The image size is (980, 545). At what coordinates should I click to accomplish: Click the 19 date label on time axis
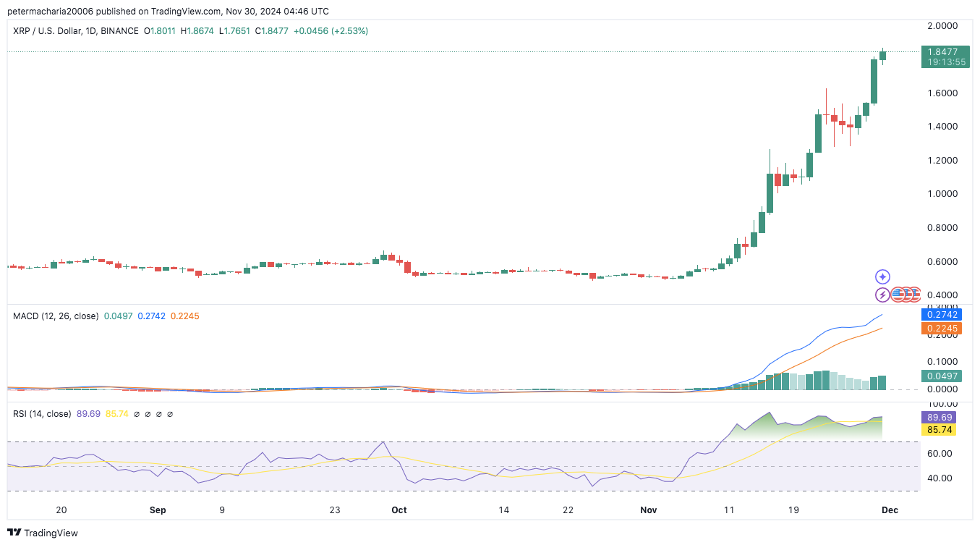point(793,510)
